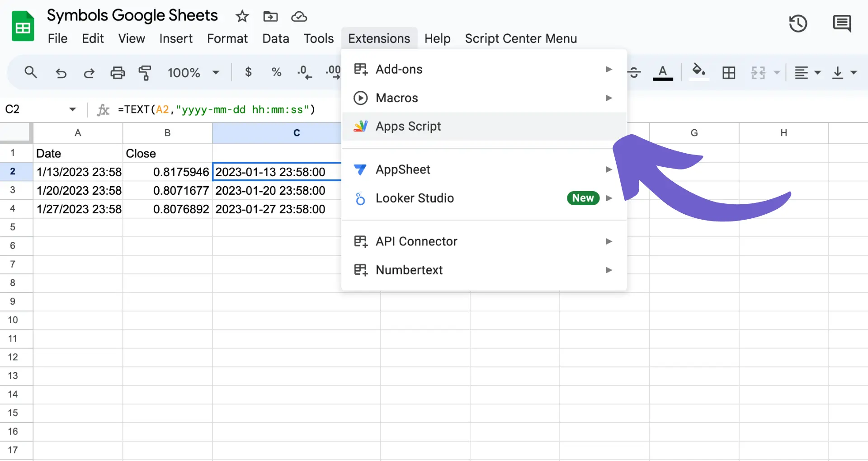Open the borders tool
Viewport: 868px width, 461px height.
(729, 73)
